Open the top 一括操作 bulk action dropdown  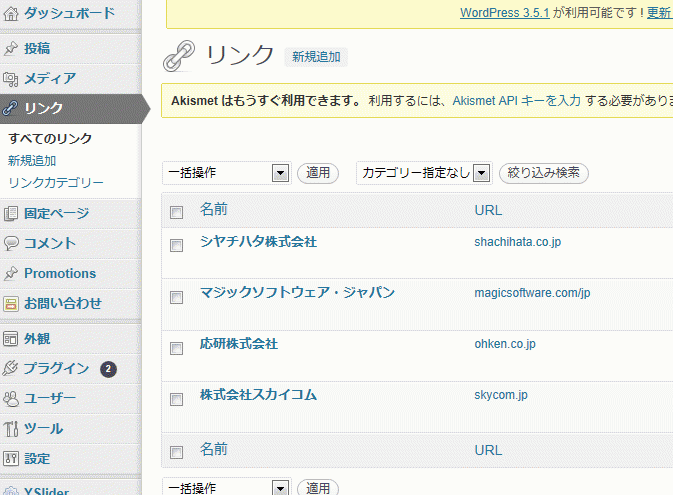tap(226, 173)
